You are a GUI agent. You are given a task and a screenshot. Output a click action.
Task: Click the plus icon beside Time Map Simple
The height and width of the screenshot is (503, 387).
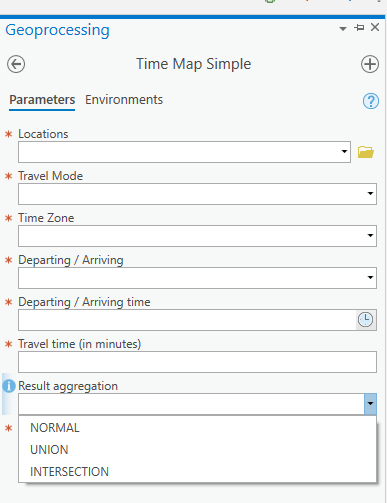point(370,64)
